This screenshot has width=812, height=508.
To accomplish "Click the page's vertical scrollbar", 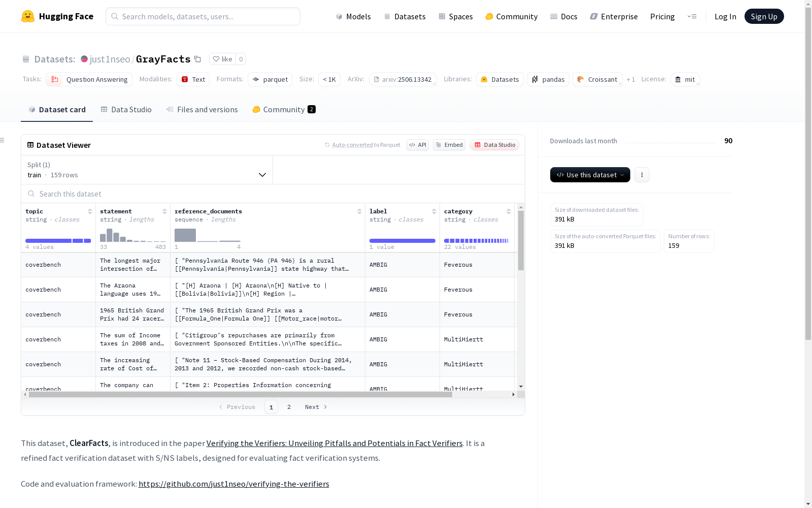I will (x=808, y=174).
